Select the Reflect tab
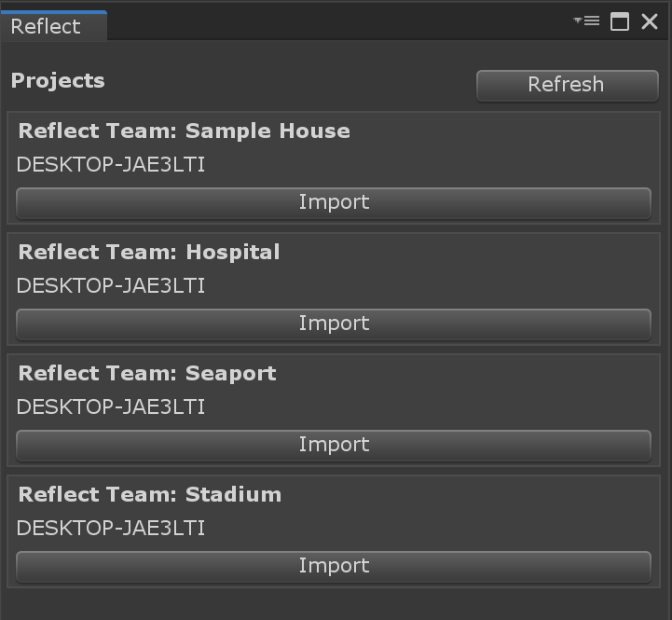Screen dimensions: 672x620 point(53,26)
